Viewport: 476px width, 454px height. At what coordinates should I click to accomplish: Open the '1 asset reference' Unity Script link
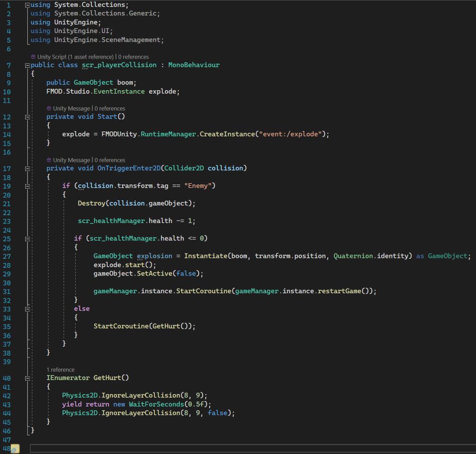91,57
